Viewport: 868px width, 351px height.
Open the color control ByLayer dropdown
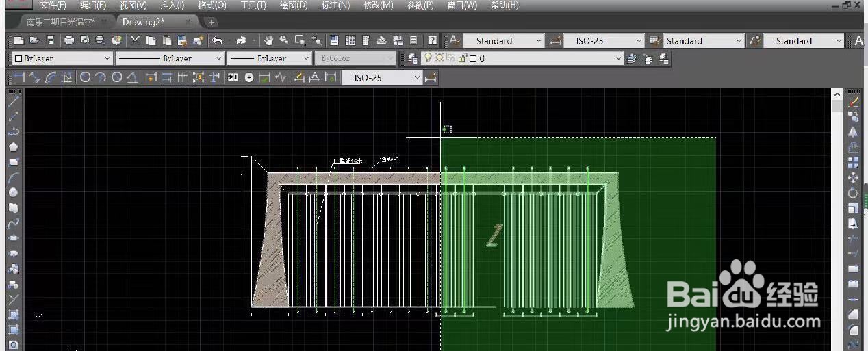click(x=62, y=59)
